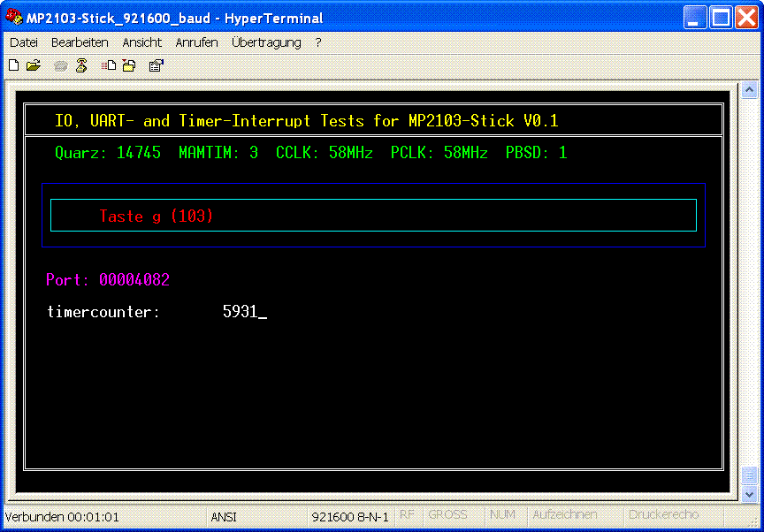
Task: Click the 'Taste g (103)' terminal text
Action: pos(157,216)
